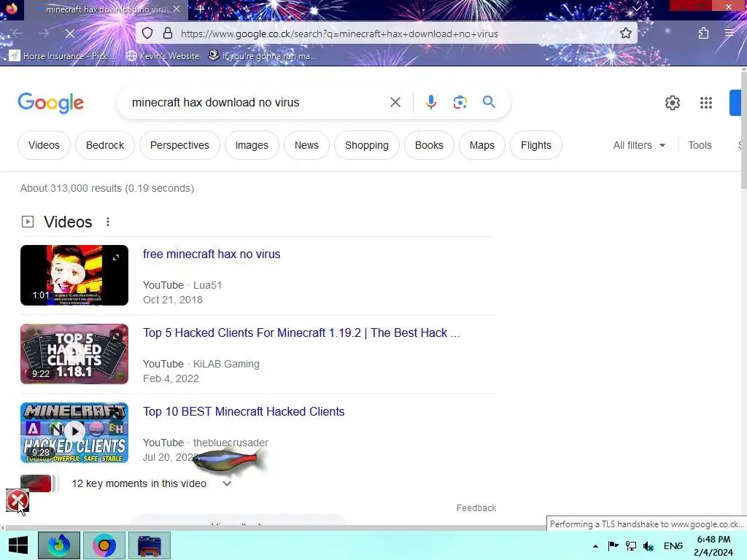Clear the search query with X

tap(395, 102)
